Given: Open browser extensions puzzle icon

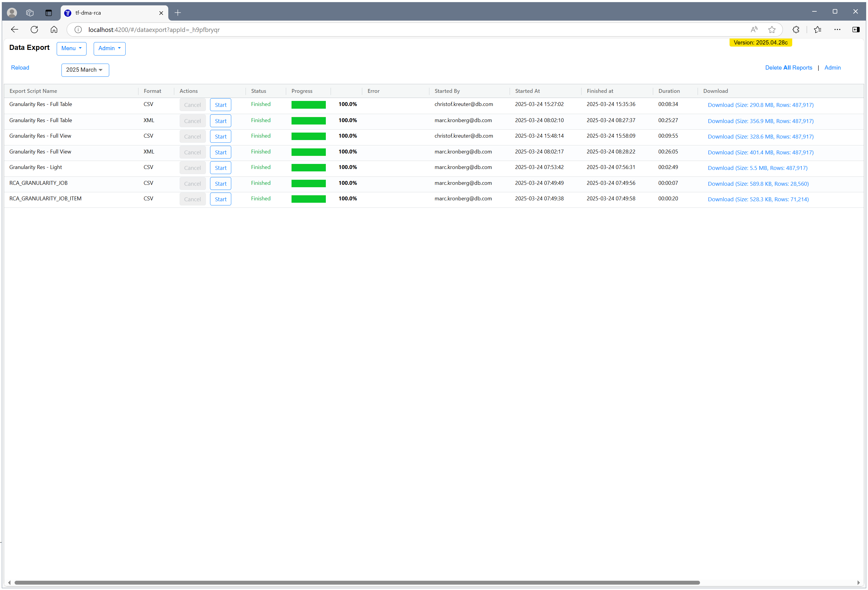Looking at the screenshot, I should (x=795, y=30).
